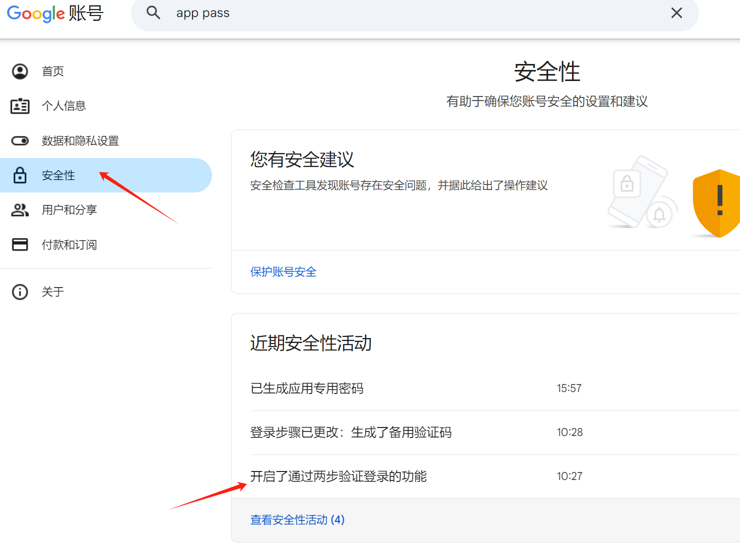This screenshot has height=560, width=740.
Task: Click the locked phone illustration
Action: click(x=642, y=192)
